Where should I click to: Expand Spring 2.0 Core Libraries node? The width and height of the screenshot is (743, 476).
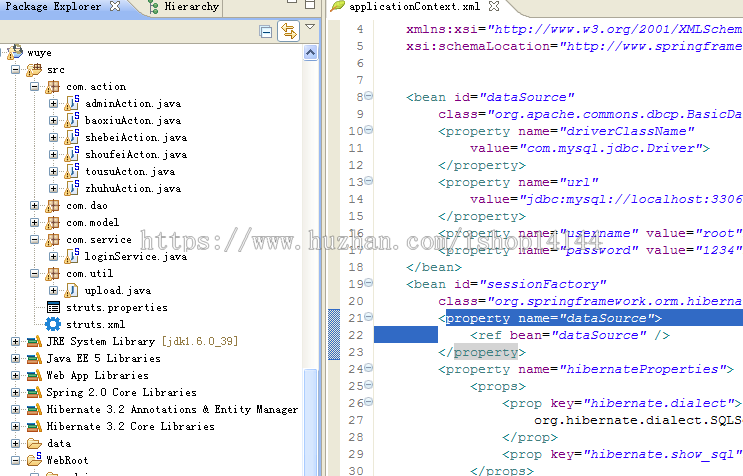click(x=16, y=393)
